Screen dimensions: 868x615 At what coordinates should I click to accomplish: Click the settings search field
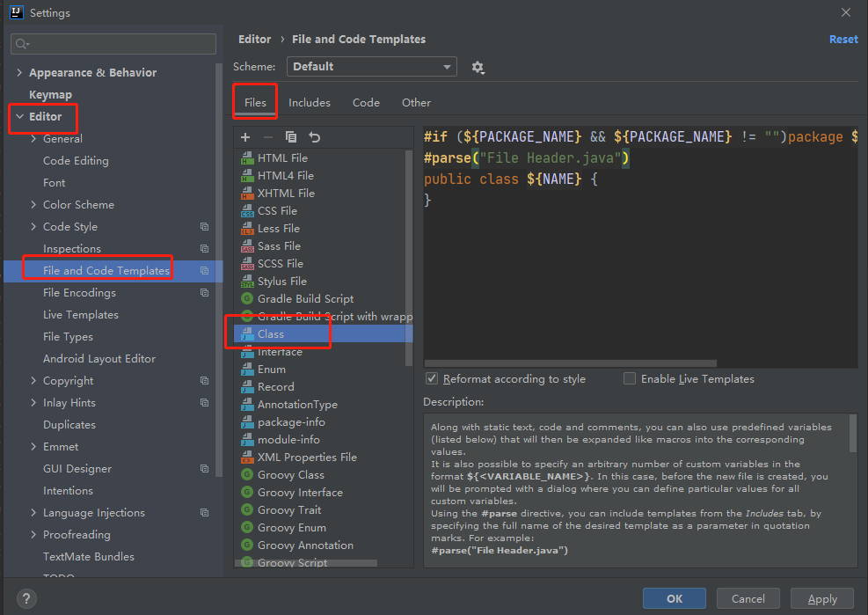(x=114, y=44)
